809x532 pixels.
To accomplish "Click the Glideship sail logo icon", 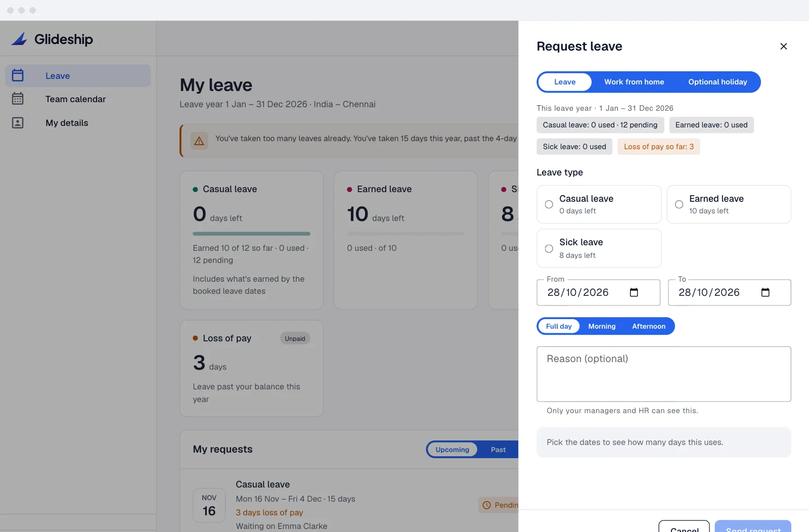I will pyautogui.click(x=19, y=39).
